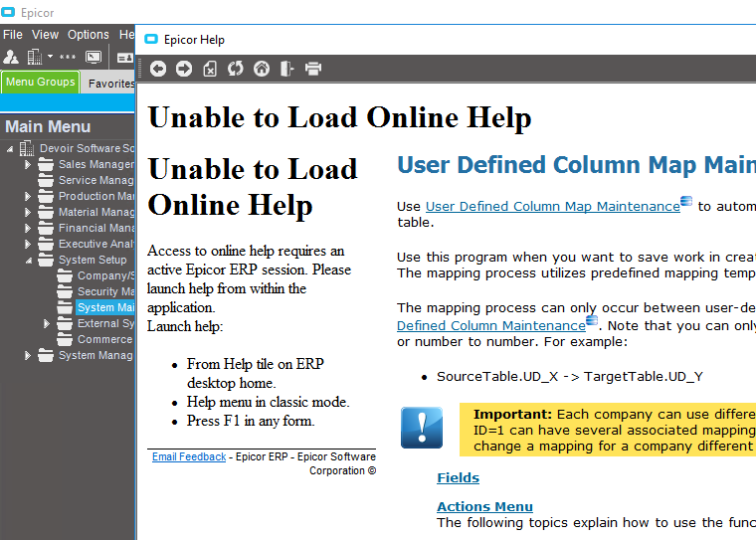Open the User Defined Column Map Maintenance link
Viewport: 756px width, 540px height.
click(552, 207)
